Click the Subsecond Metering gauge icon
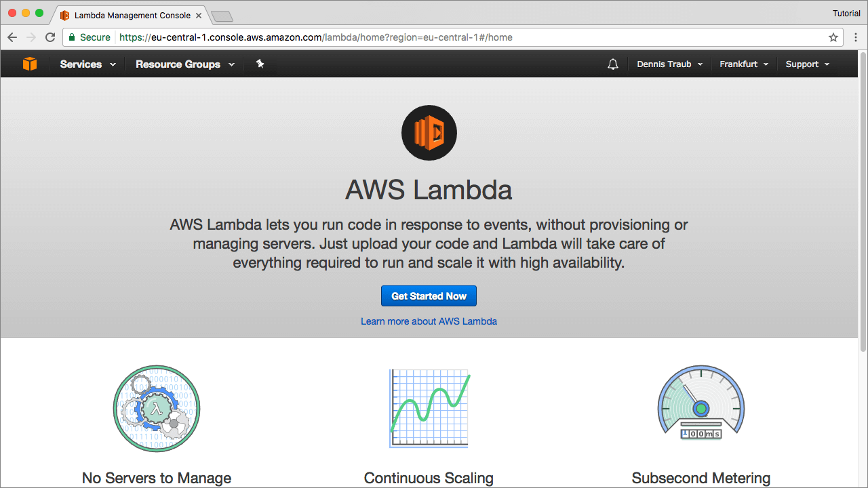868x488 pixels. pyautogui.click(x=701, y=403)
